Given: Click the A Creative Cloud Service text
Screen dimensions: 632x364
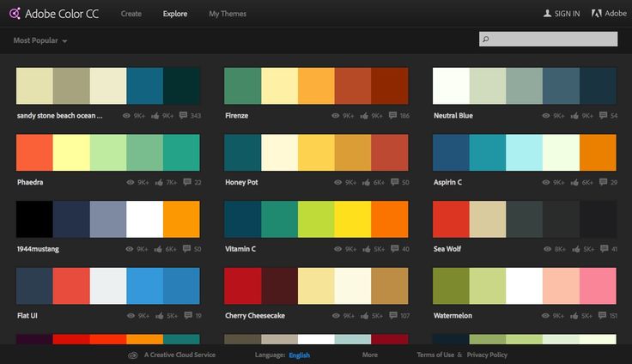Looking at the screenshot, I should (179, 355).
